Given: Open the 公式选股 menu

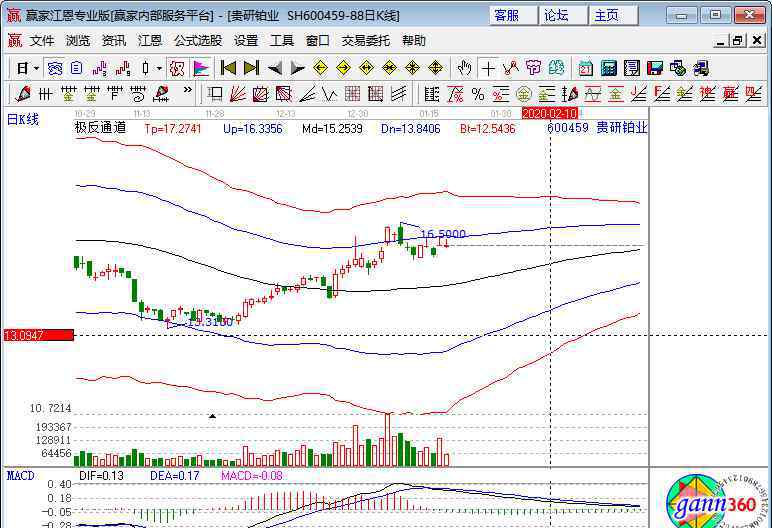Looking at the screenshot, I should 198,41.
